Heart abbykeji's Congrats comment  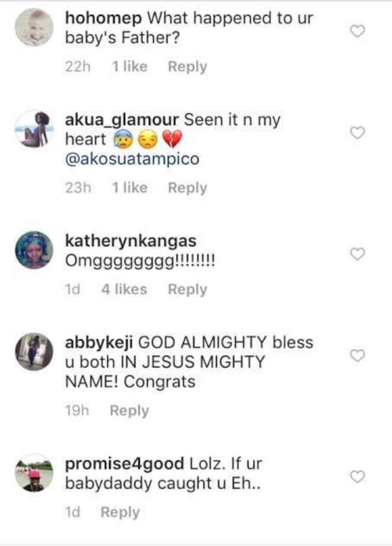[357, 355]
